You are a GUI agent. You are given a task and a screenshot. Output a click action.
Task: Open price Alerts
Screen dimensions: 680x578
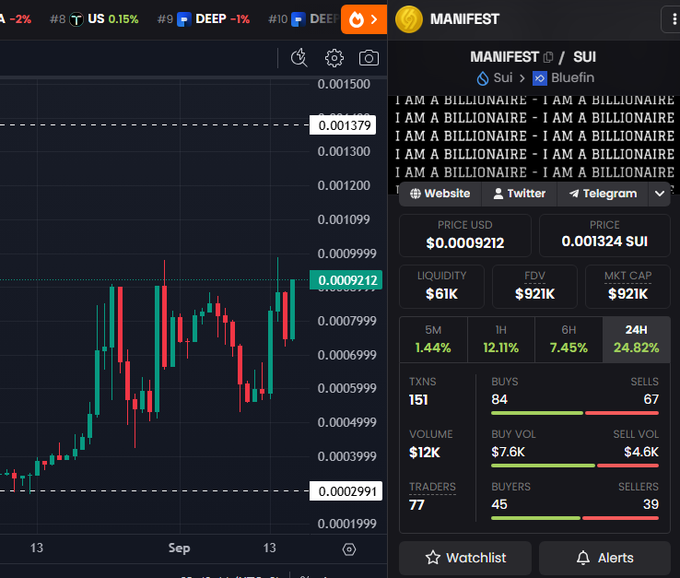pos(605,557)
